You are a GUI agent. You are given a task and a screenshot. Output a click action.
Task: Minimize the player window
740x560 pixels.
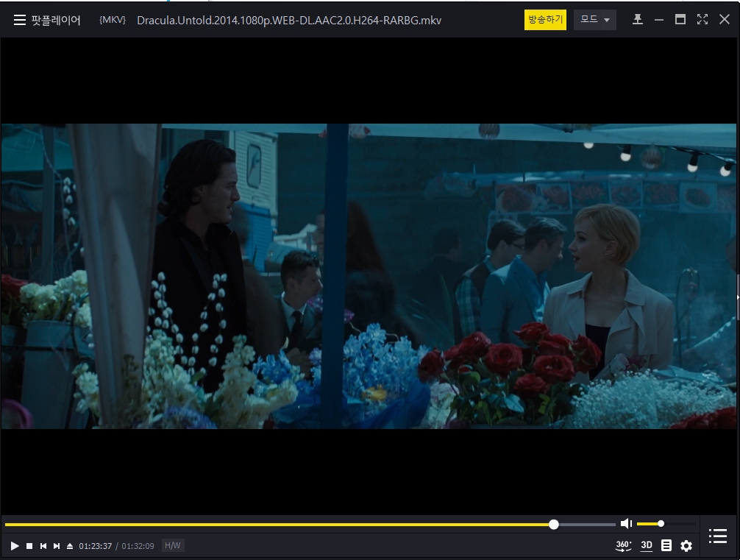(x=659, y=20)
